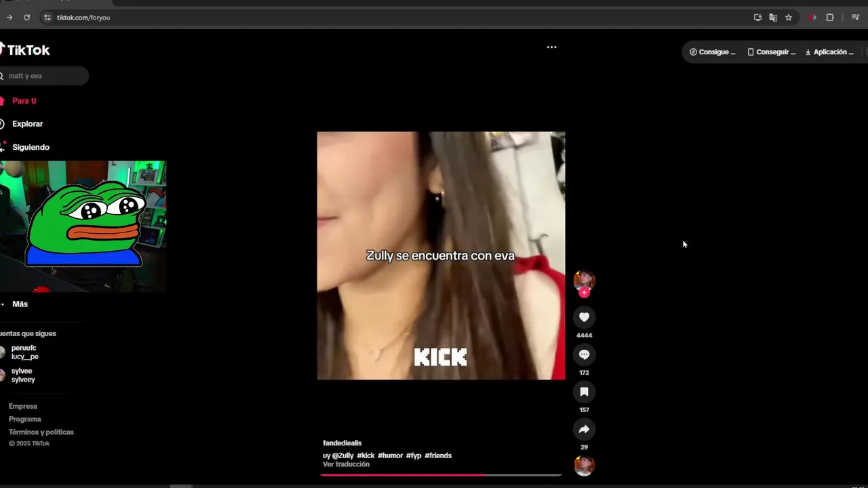This screenshot has width=868, height=488.
Task: Focus the search box showing 'matt y eva'
Action: pyautogui.click(x=44, y=76)
